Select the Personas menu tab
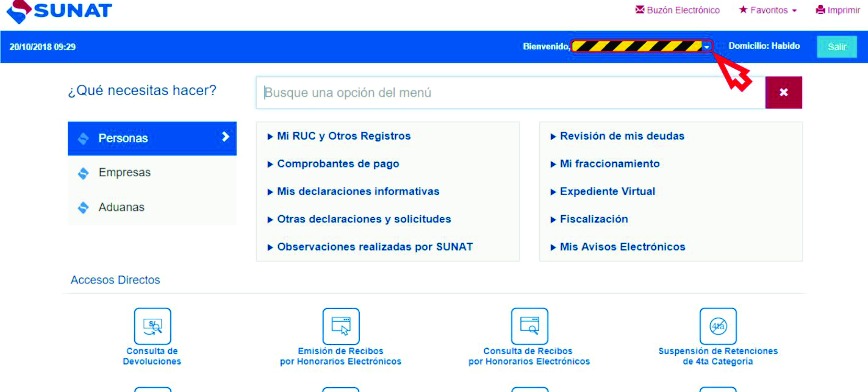This screenshot has height=392, width=868. click(x=152, y=138)
